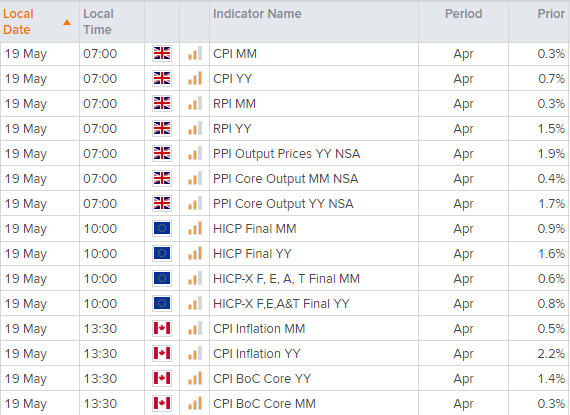Click the UK flag beside PPI Core Output YY NSA
570x415 pixels.
point(162,204)
